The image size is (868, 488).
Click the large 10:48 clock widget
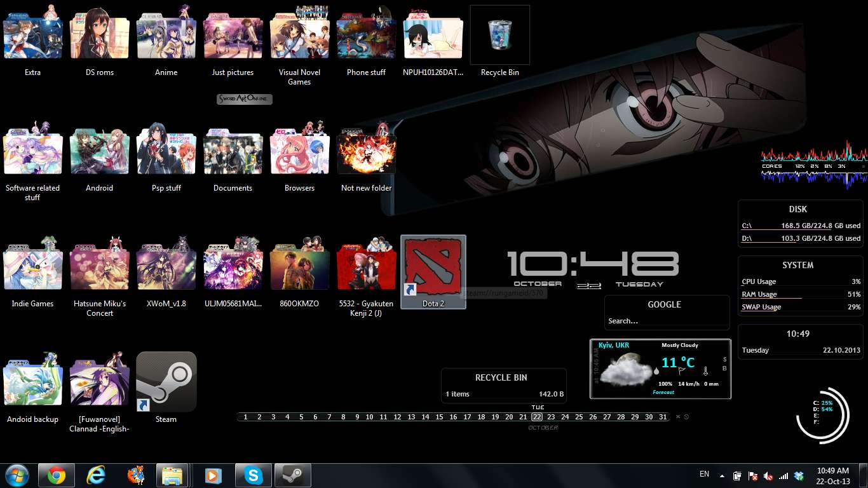click(x=593, y=264)
